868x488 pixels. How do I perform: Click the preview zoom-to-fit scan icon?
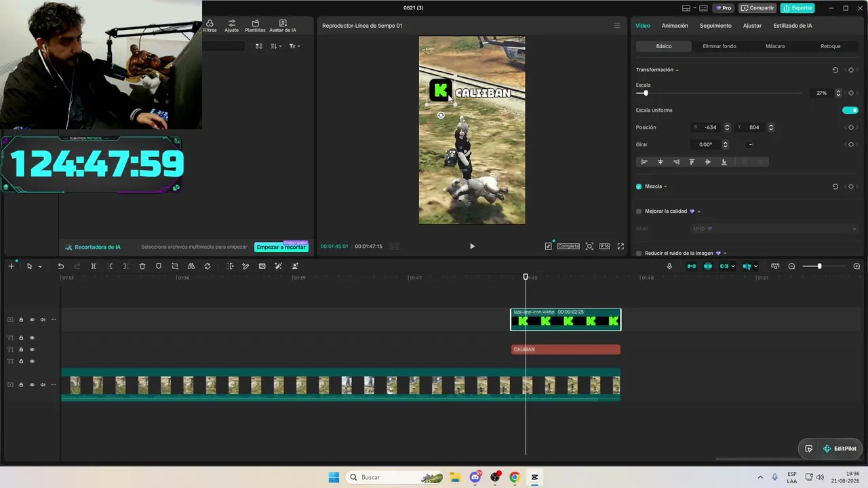coord(589,246)
